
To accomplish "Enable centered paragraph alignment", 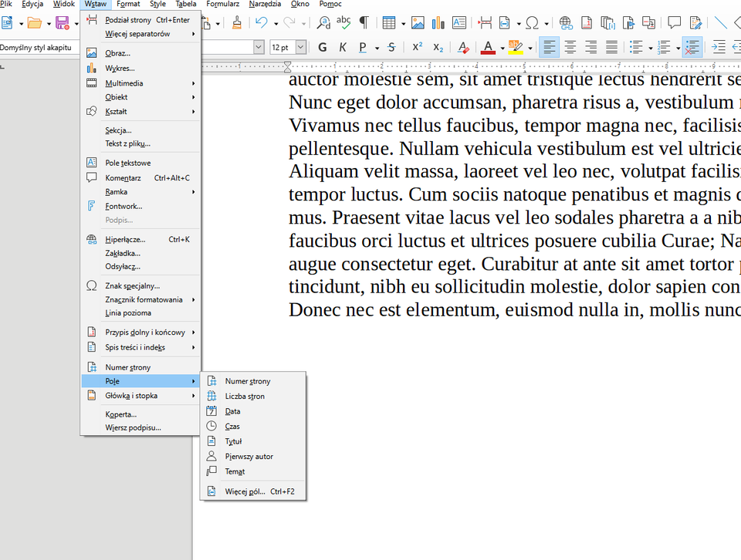I will [570, 47].
